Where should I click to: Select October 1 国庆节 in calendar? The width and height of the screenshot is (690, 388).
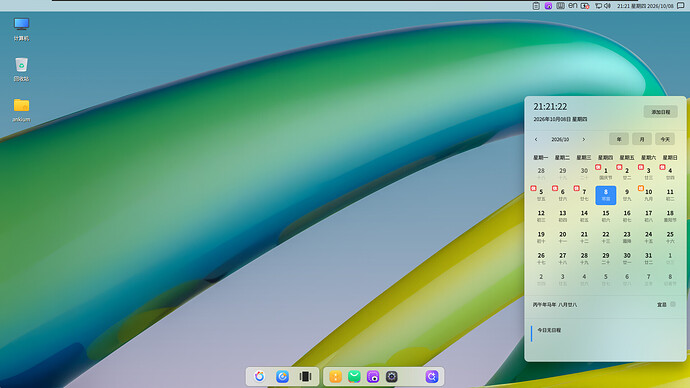tap(606, 174)
